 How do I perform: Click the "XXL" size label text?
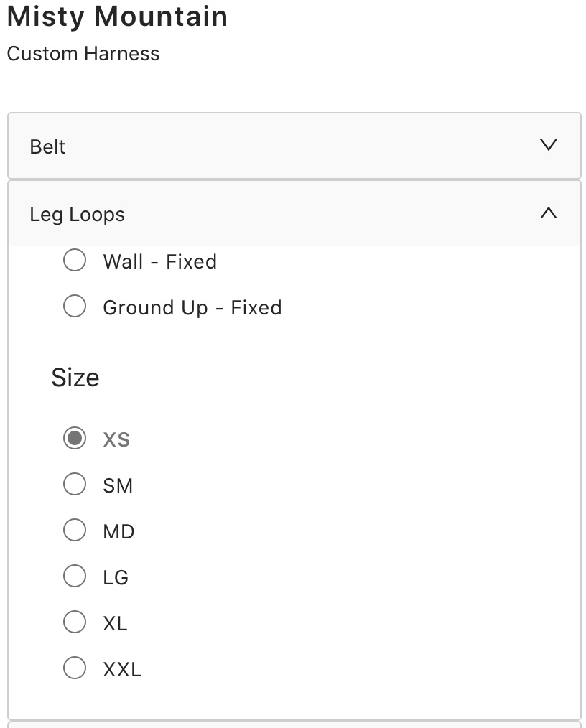(122, 670)
